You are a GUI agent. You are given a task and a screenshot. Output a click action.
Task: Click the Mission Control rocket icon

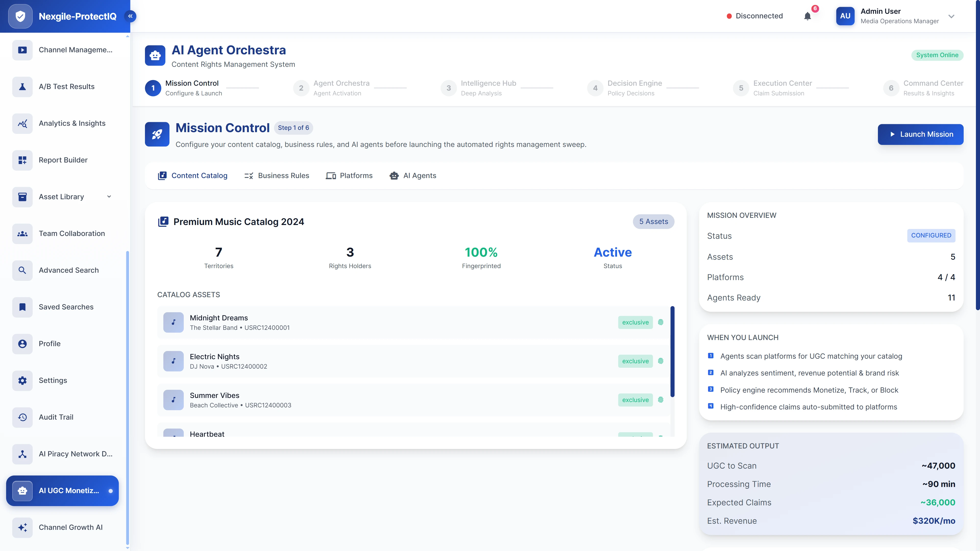(x=157, y=134)
